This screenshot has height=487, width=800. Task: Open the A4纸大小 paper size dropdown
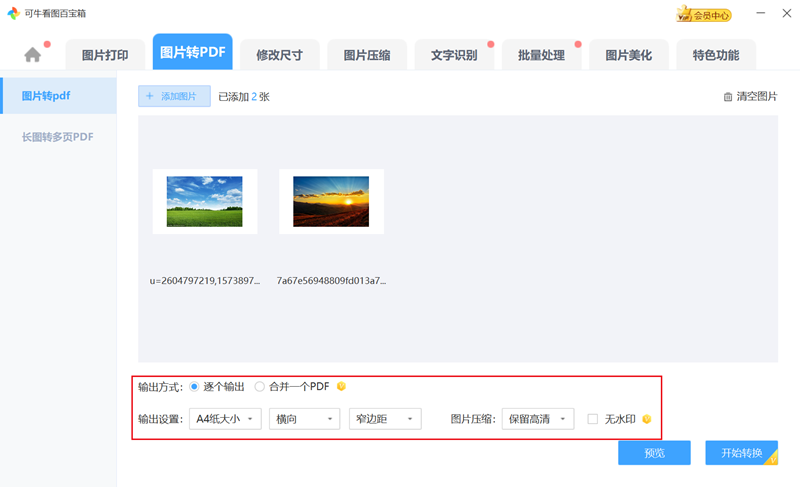(225, 419)
